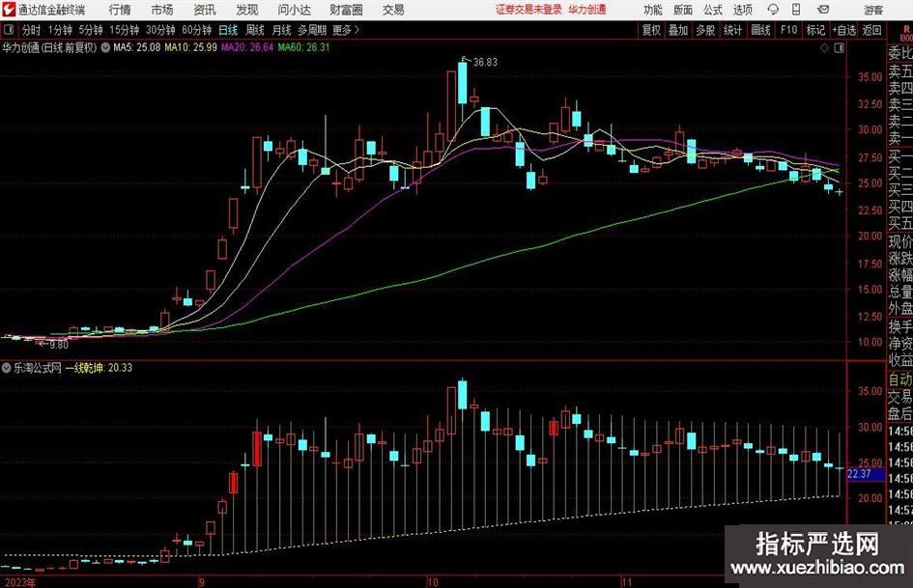Switch to the 60分钟 period tab

coord(197,30)
